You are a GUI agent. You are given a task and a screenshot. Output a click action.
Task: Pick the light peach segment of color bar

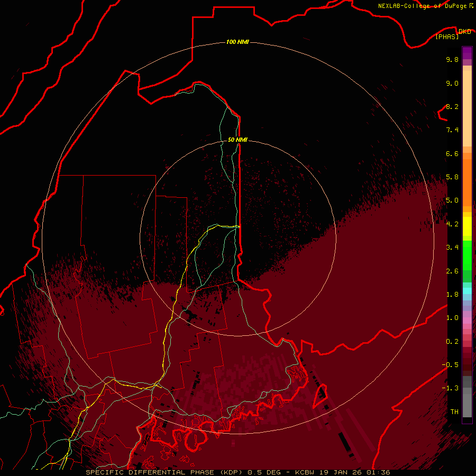point(467,108)
